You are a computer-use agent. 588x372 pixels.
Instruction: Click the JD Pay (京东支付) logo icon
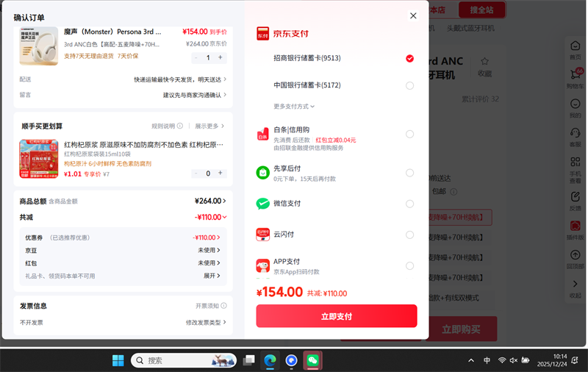pos(262,34)
